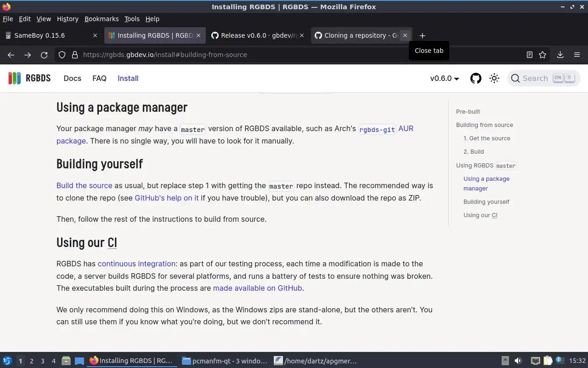The height and width of the screenshot is (368, 588).
Task: Show site security padlock info
Action: tap(74, 55)
